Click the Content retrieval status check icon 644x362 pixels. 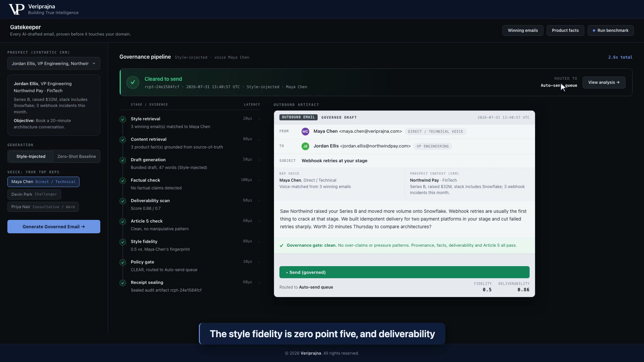click(x=123, y=140)
